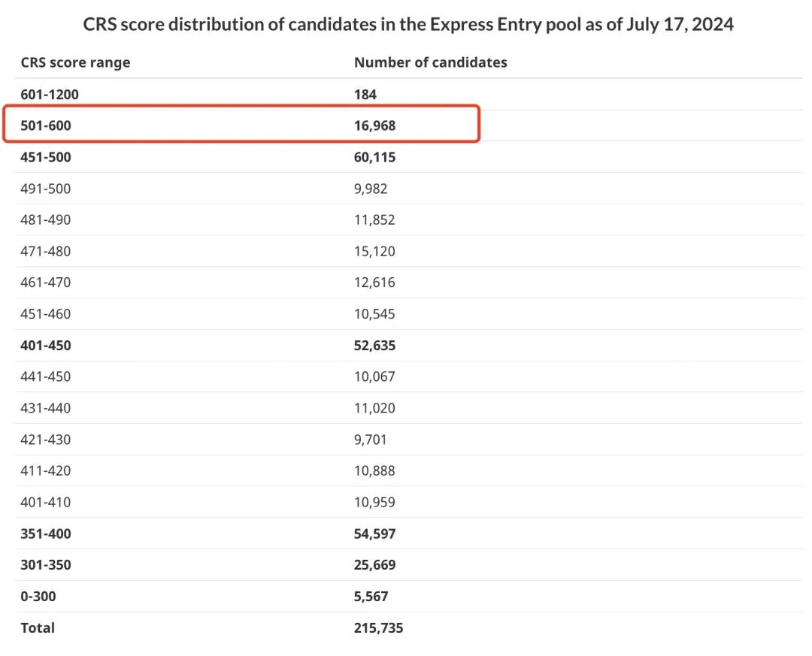Screen dimensions: 812x656
Task: Click the 60,115 candidates figure
Action: coord(374,158)
